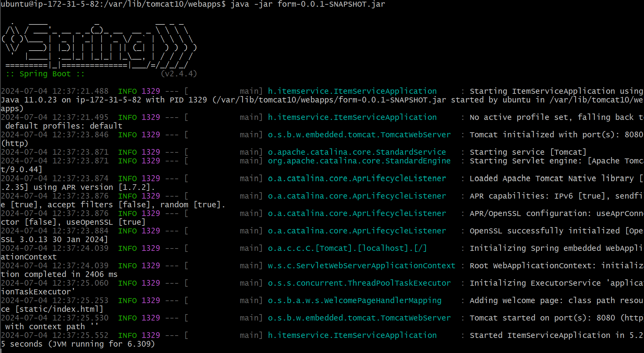The image size is (644, 353).
Task: Click 'Initializing ExecutorService' message
Action: (x=535, y=283)
